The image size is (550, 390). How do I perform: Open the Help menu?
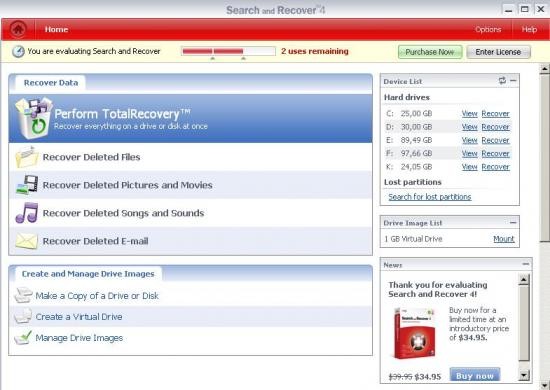tap(529, 29)
